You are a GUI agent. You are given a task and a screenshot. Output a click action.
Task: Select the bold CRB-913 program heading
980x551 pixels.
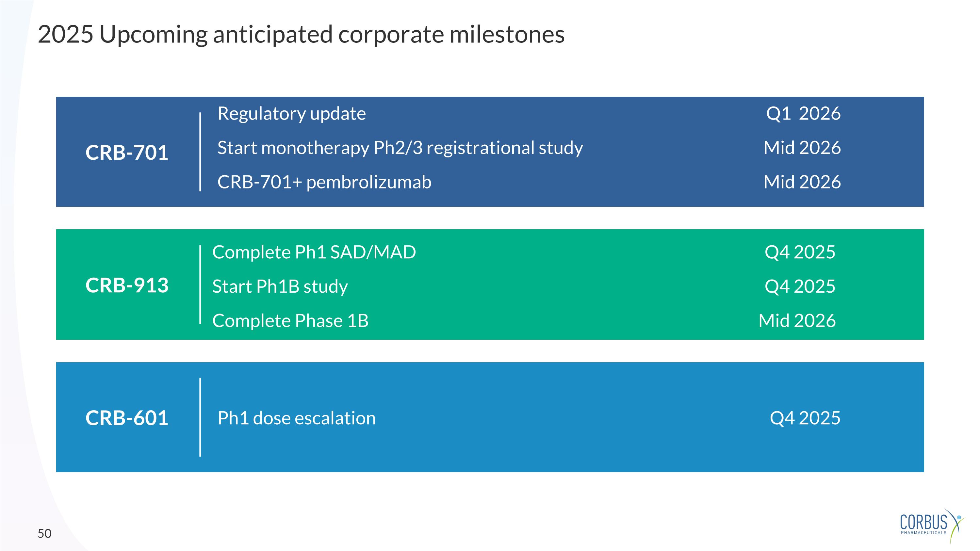coord(127,285)
